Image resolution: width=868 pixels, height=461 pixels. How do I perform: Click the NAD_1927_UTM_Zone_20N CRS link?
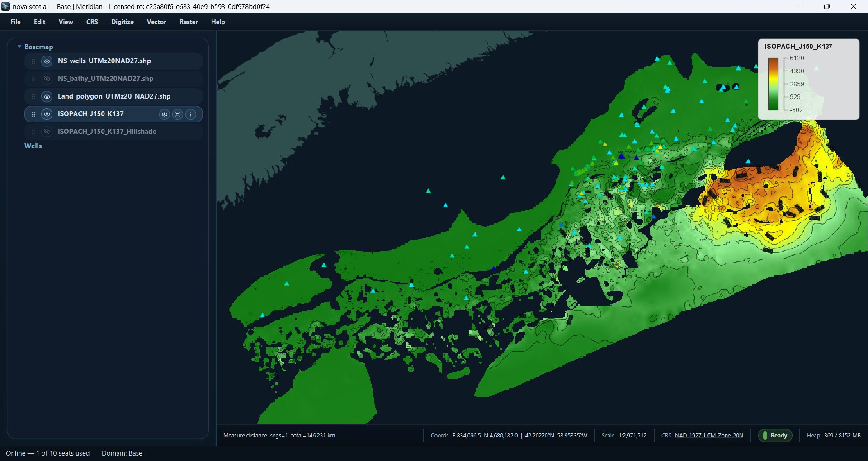point(709,436)
